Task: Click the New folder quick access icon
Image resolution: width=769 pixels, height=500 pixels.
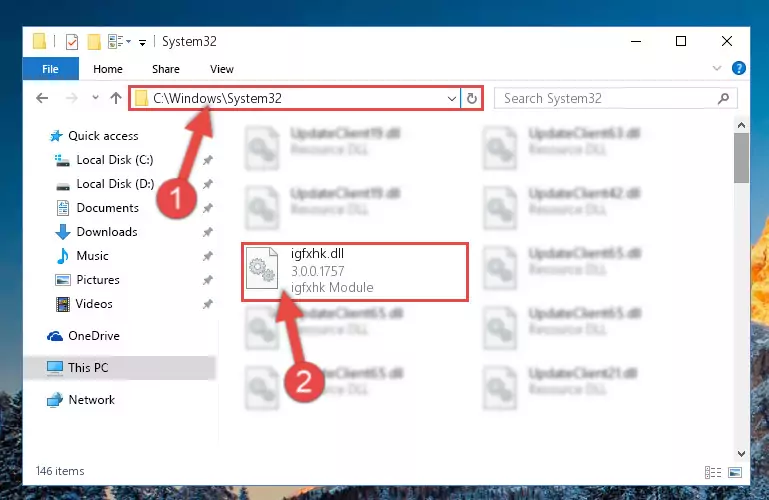Action: click(x=94, y=42)
